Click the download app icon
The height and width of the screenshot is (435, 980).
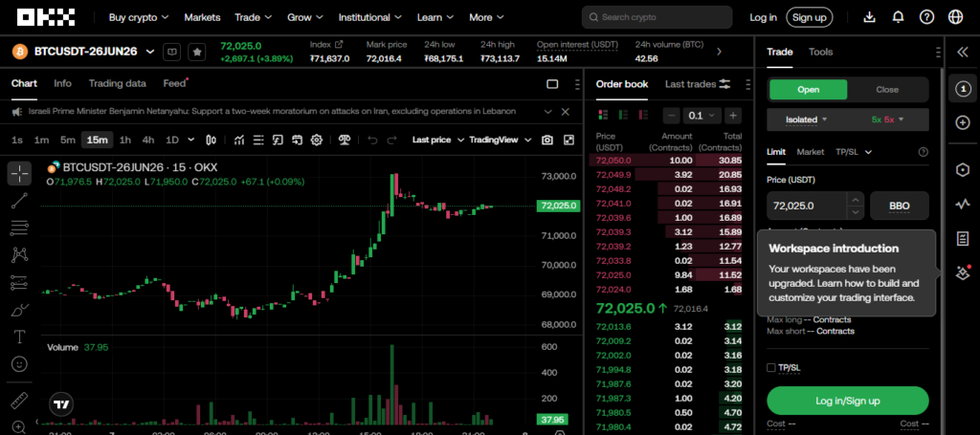[x=869, y=17]
